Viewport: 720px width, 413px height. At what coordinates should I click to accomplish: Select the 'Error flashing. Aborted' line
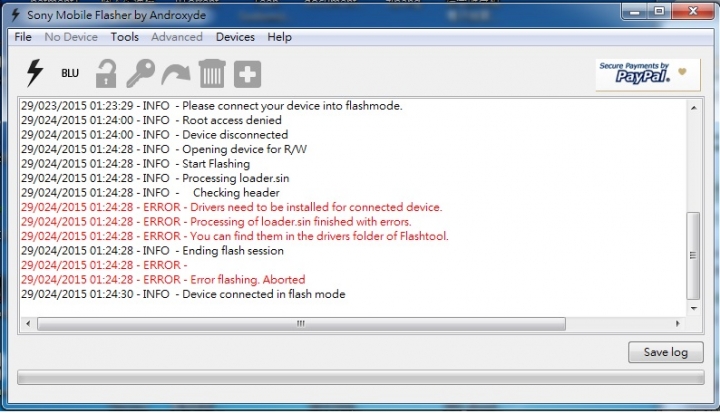click(163, 280)
